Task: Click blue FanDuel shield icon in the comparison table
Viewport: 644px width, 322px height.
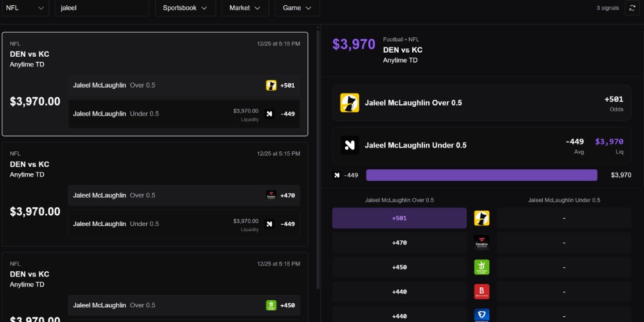Action: [482, 316]
